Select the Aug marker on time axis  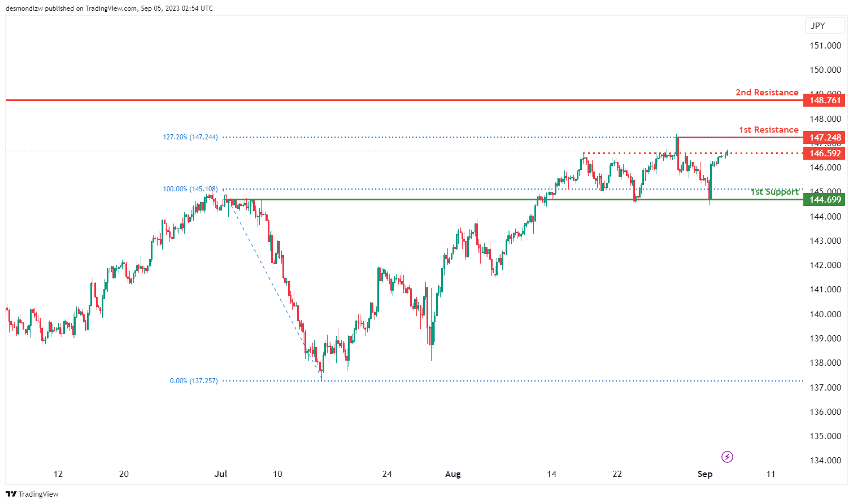pyautogui.click(x=452, y=474)
